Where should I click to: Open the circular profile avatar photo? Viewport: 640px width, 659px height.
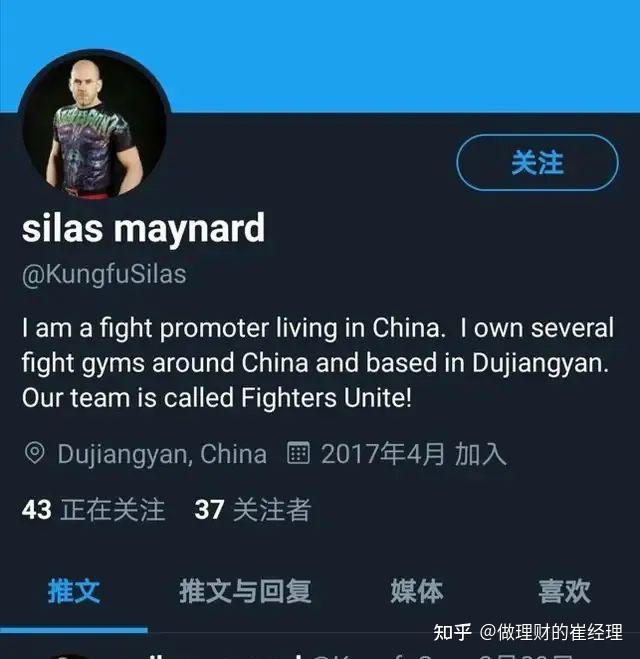(94, 125)
